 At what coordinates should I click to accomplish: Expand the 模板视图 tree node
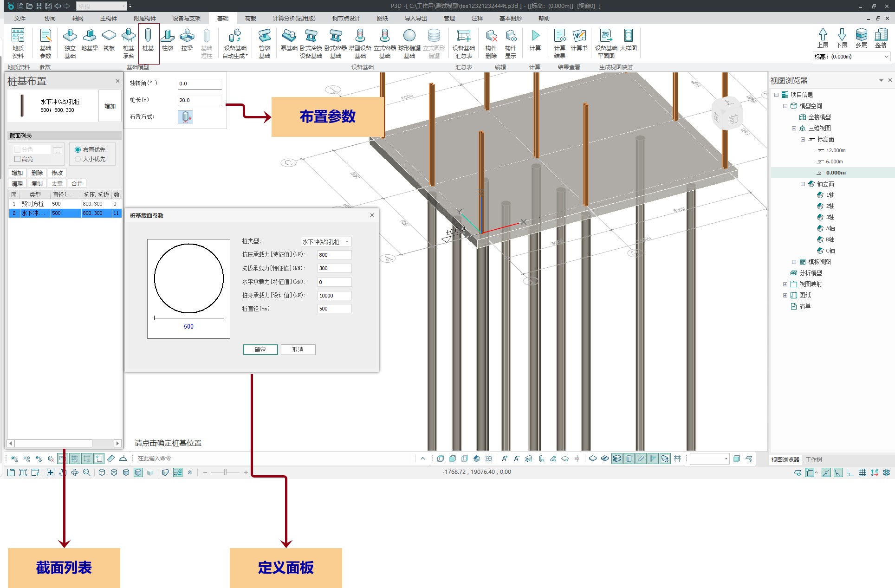click(x=794, y=262)
